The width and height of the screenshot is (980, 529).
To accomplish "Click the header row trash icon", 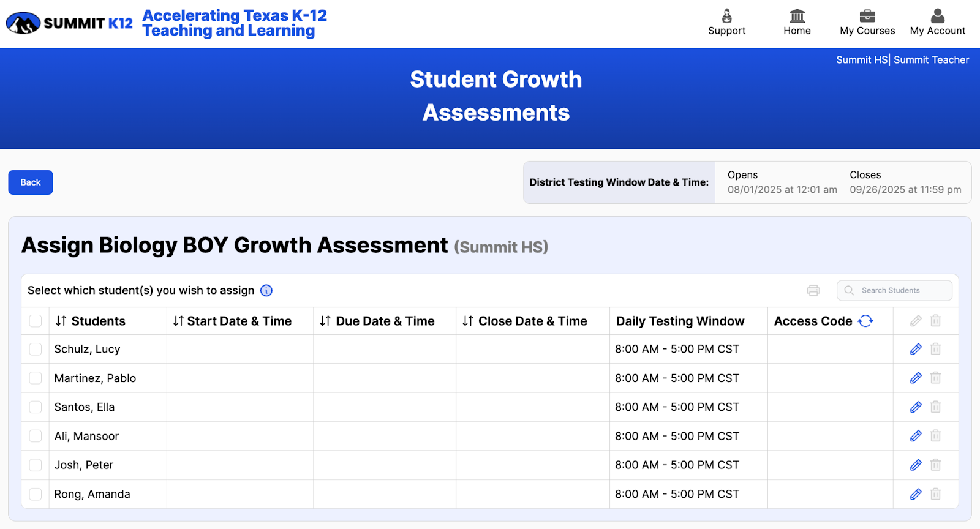I will (x=935, y=321).
